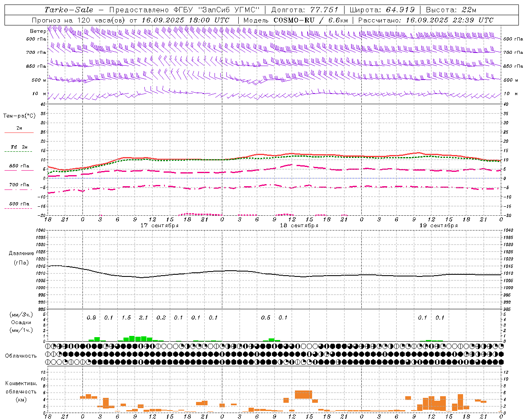Click the '(км)' convective cloud unit label

pyautogui.click(x=21, y=399)
